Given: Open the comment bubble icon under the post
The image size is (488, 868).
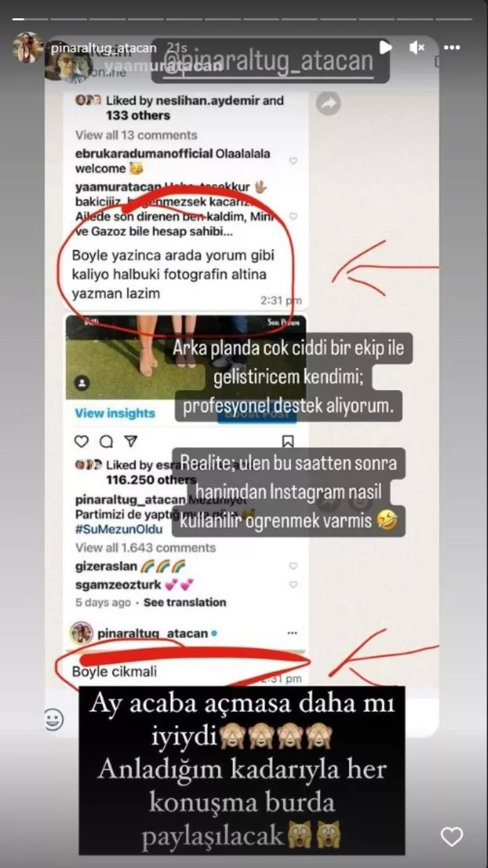Looking at the screenshot, I should (x=106, y=442).
